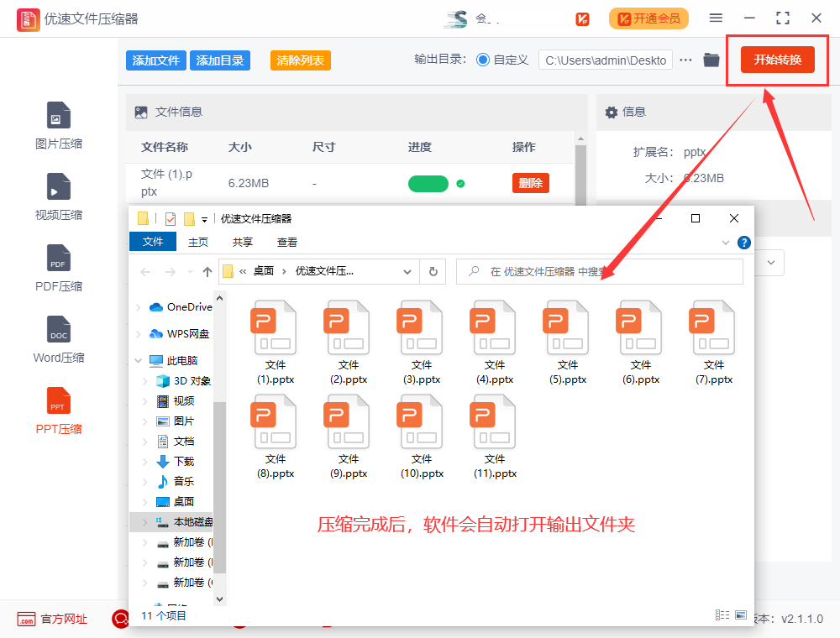Screen dimensions: 840x638
Task: Open the address bar history dropdown
Action: coord(407,272)
